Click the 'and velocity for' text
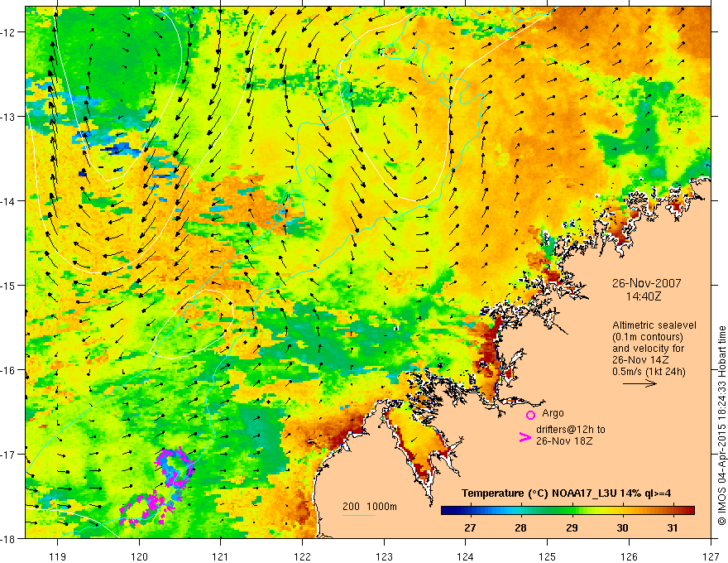This screenshot has height=563, width=728. coord(648,349)
